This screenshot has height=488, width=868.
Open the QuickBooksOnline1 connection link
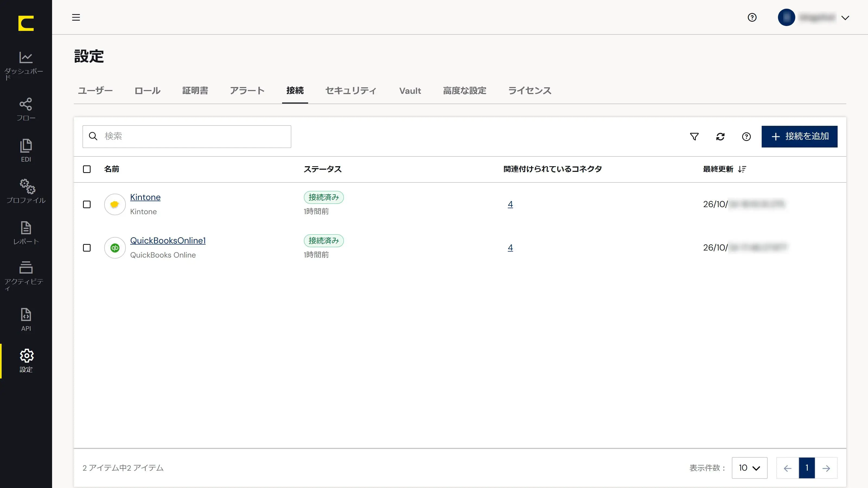click(x=168, y=240)
